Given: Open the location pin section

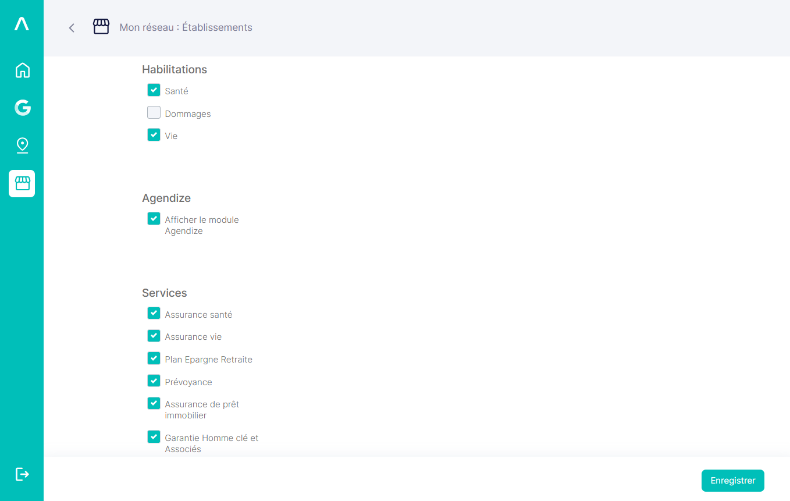Looking at the screenshot, I should 22,145.
